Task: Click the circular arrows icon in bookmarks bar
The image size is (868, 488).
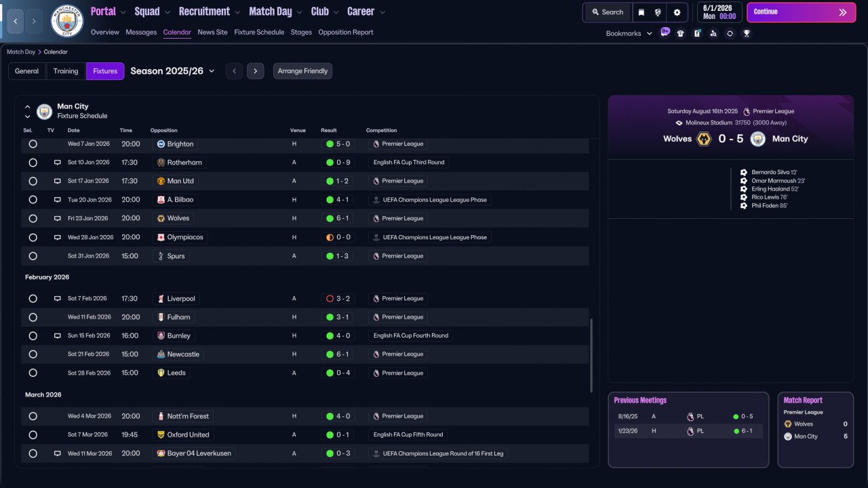Action: click(x=730, y=33)
